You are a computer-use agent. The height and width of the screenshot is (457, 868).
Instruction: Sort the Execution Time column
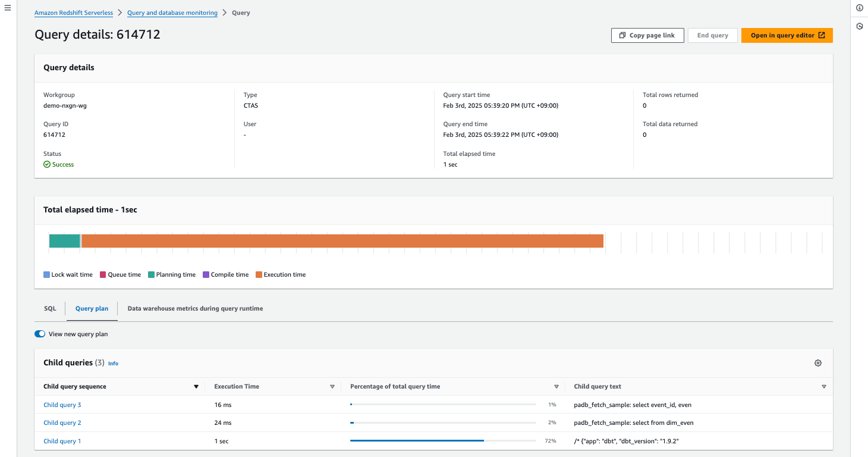pos(332,387)
